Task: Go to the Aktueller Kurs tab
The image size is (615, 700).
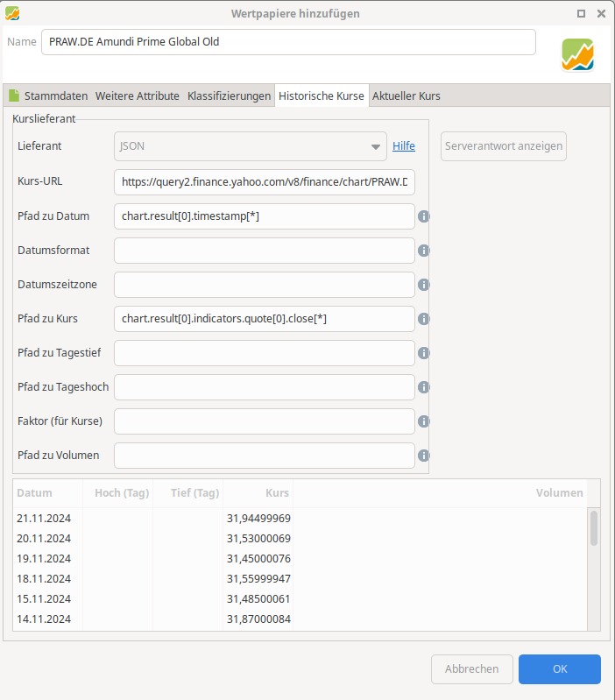Action: [x=406, y=96]
